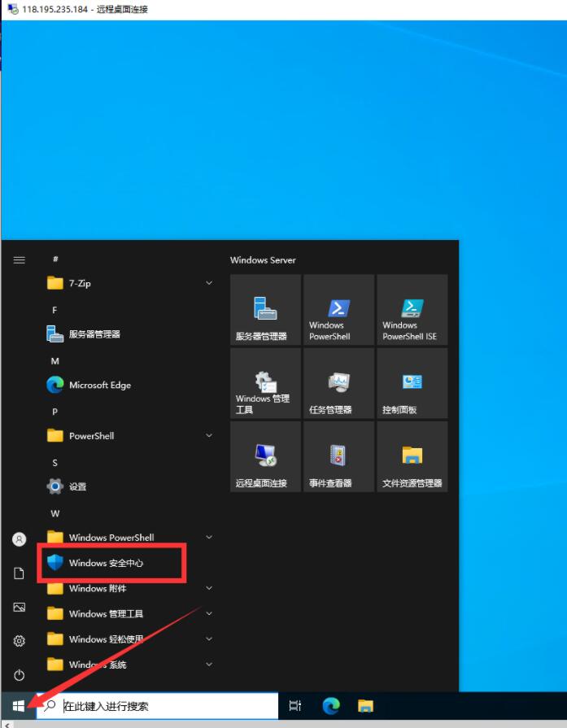Screen dimensions: 567x728
Task: Expand the Windows 系统 folder chevron
Action: point(209,665)
